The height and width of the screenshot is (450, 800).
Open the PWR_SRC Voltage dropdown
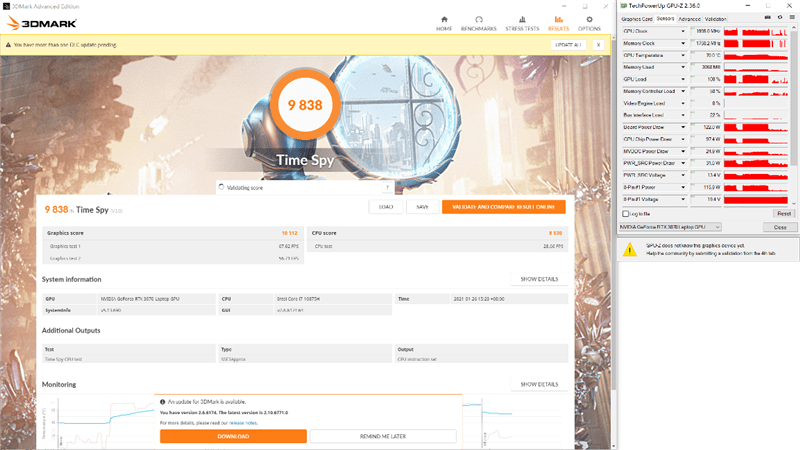click(x=683, y=175)
